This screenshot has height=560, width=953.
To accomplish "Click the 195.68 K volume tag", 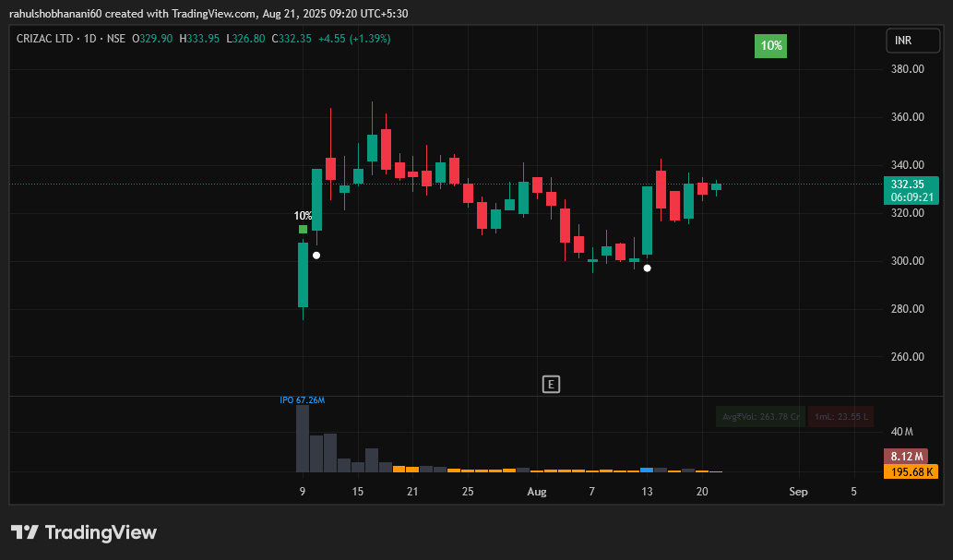I will pyautogui.click(x=911, y=471).
